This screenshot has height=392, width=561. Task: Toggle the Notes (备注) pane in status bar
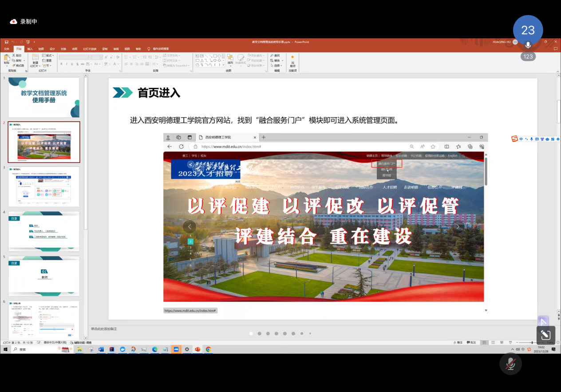[x=458, y=343]
